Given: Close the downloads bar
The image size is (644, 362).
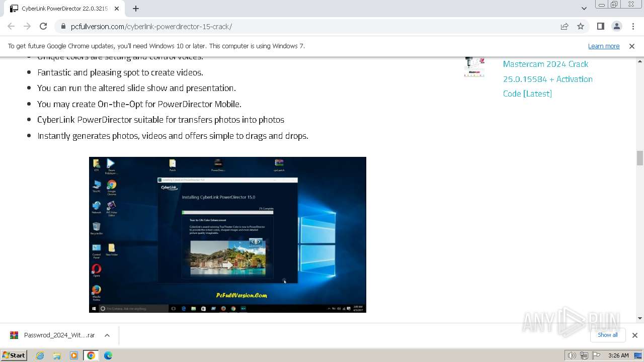Looking at the screenshot, I should click(635, 335).
